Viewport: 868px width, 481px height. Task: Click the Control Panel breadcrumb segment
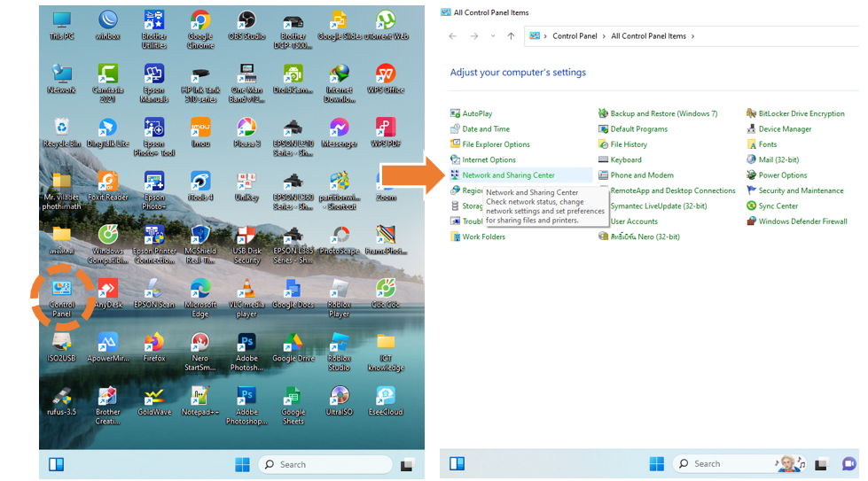click(575, 36)
